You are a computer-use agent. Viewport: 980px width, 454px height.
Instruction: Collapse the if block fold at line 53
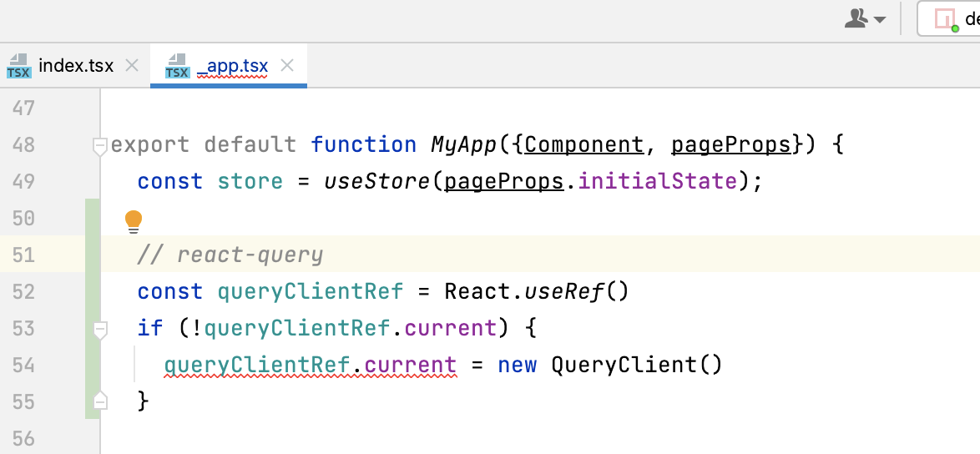[x=100, y=330]
